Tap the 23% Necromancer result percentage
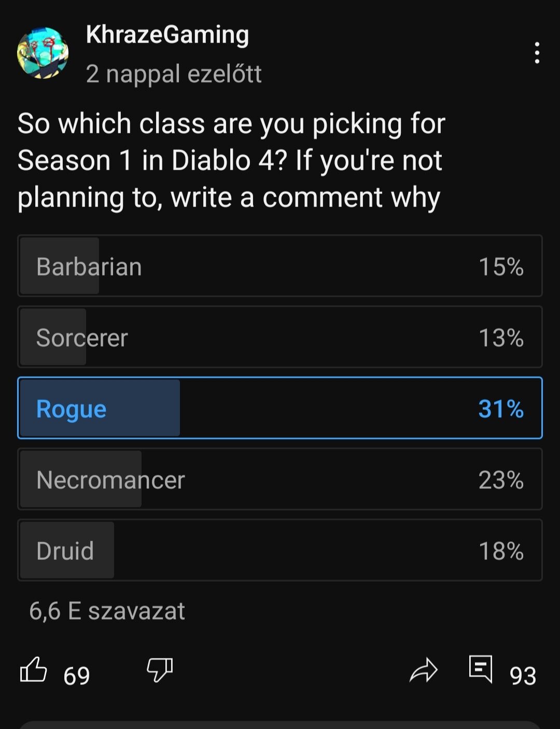This screenshot has height=729, width=560. tap(501, 479)
